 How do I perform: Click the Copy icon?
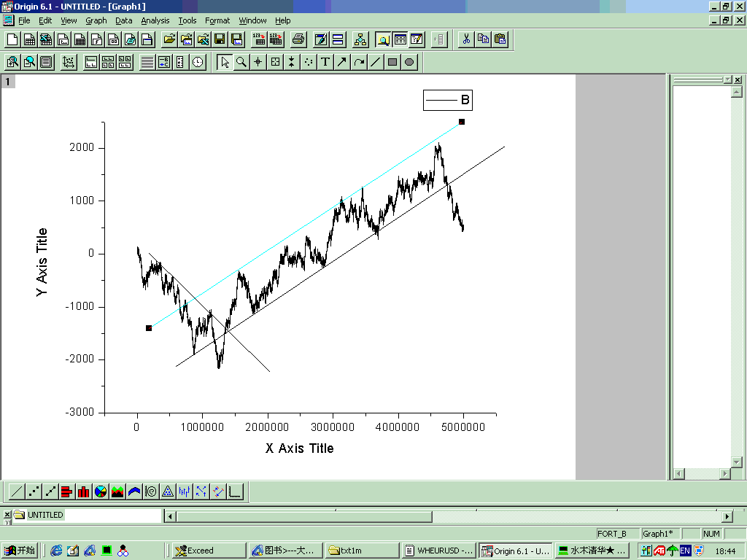pyautogui.click(x=483, y=39)
